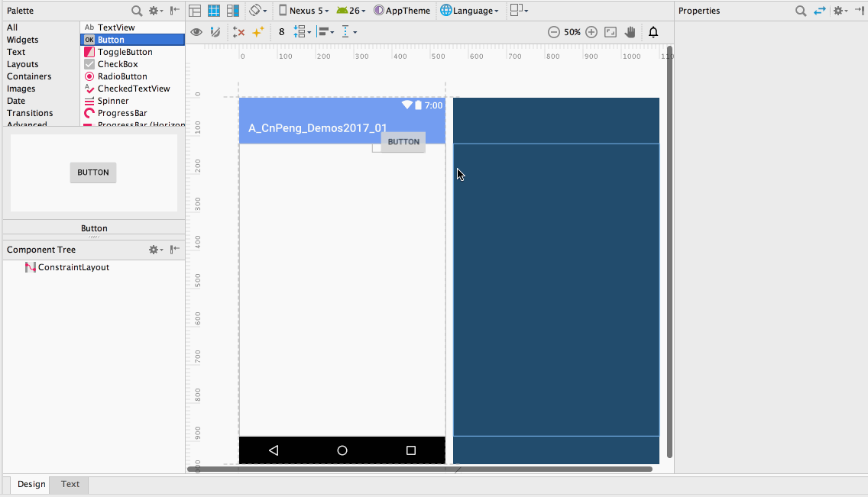The height and width of the screenshot is (497, 868).
Task: Click the vertical scrollbar of the editor
Action: click(x=669, y=252)
